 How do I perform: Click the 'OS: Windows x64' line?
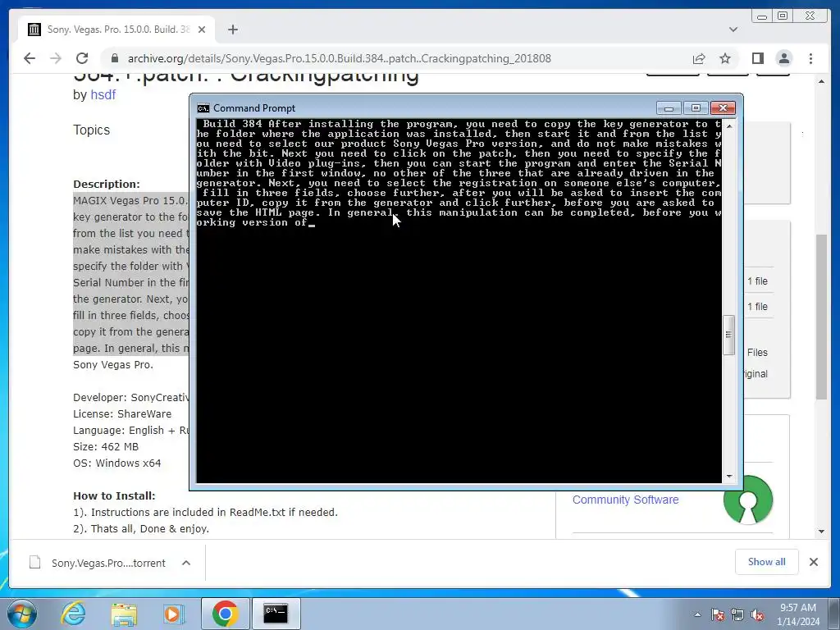[x=116, y=463]
